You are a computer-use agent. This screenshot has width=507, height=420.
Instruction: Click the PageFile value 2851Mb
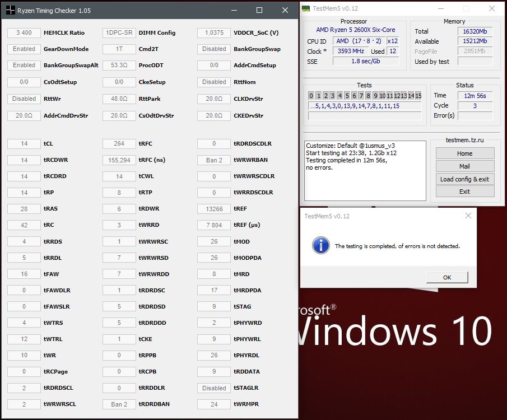475,51
